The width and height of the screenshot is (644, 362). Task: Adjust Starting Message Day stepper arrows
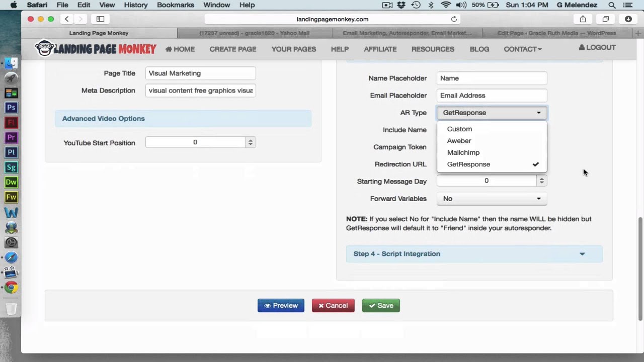click(541, 181)
